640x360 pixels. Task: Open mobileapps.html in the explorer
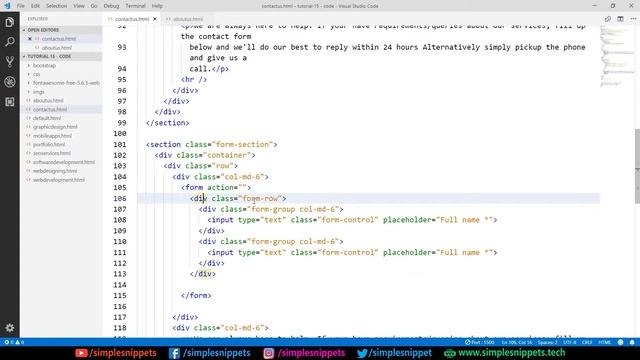[52, 136]
